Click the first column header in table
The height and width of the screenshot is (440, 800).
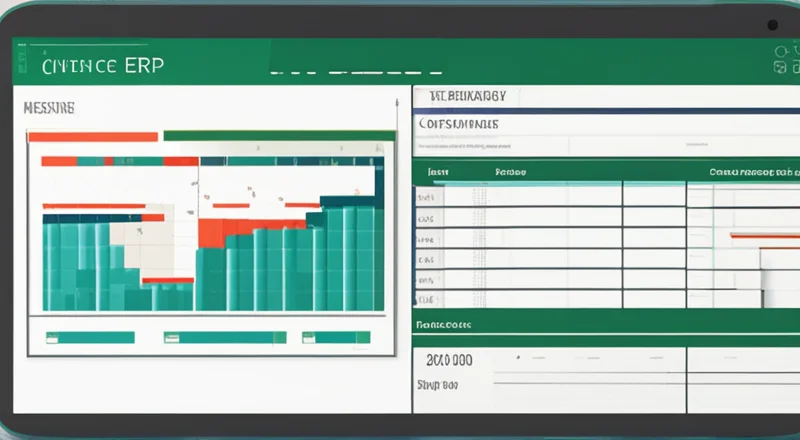438,172
